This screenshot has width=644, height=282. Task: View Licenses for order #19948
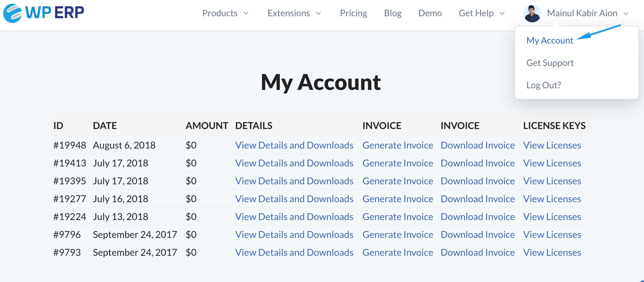tap(552, 145)
